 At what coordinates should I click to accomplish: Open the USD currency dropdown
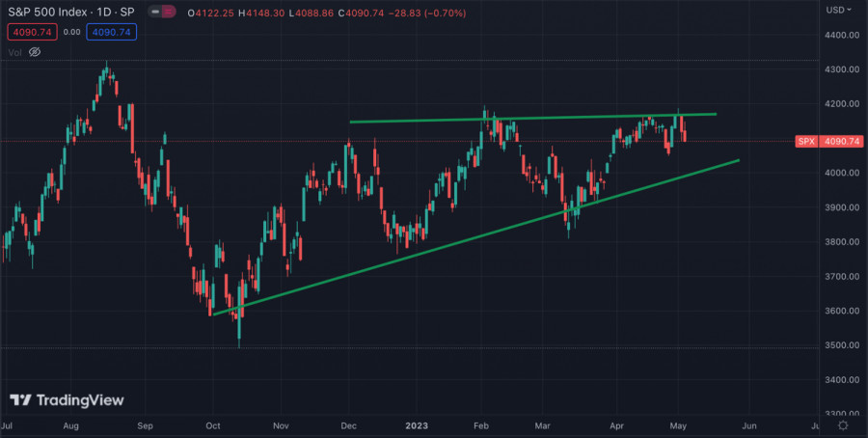834,10
